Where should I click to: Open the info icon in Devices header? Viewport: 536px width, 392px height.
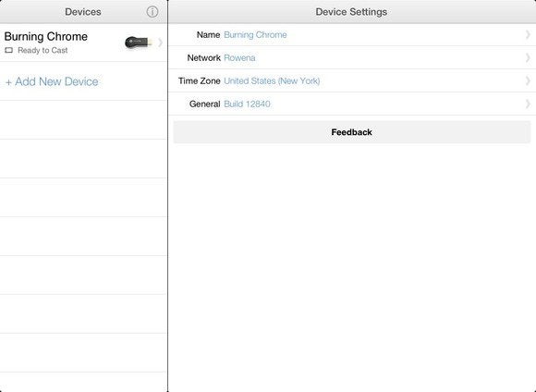(152, 12)
